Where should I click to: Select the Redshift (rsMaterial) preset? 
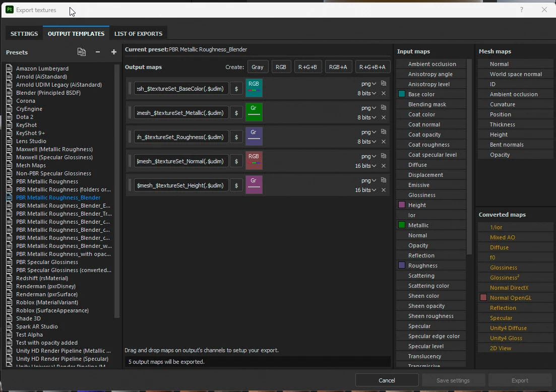42,278
